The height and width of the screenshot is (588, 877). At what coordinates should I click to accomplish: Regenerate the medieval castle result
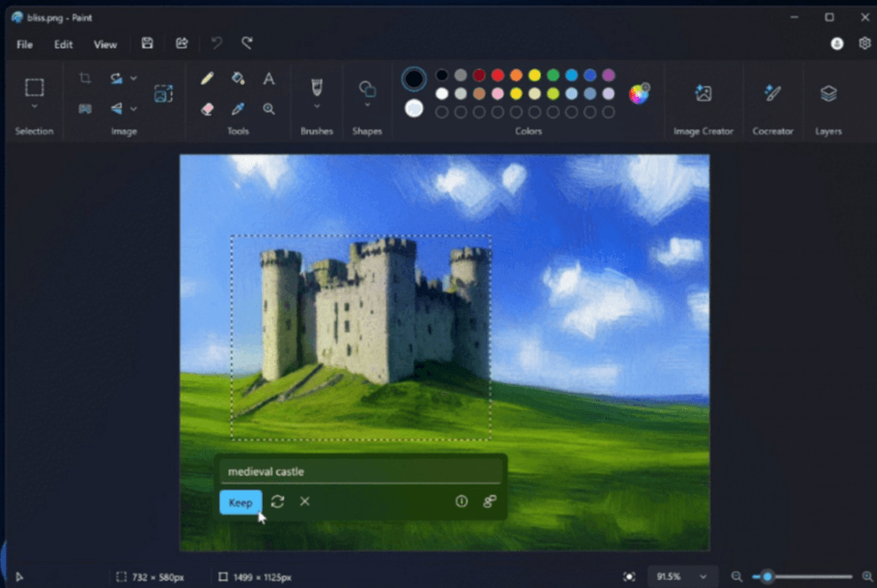point(277,502)
